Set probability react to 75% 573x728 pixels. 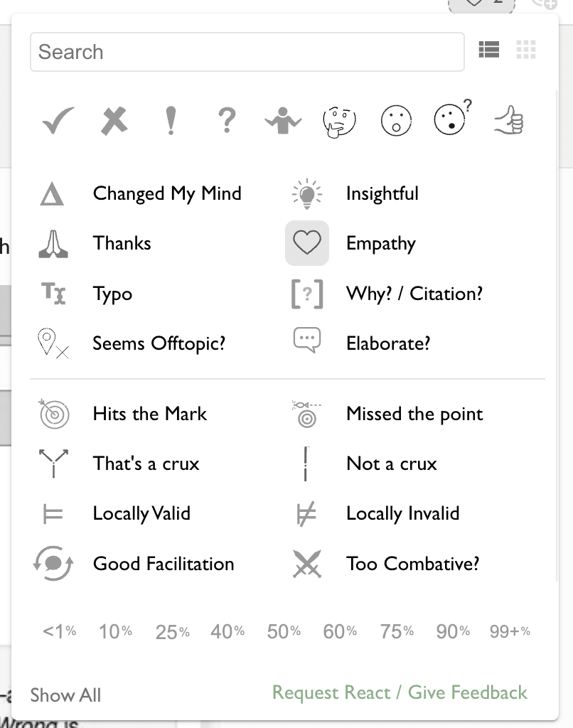click(x=396, y=631)
